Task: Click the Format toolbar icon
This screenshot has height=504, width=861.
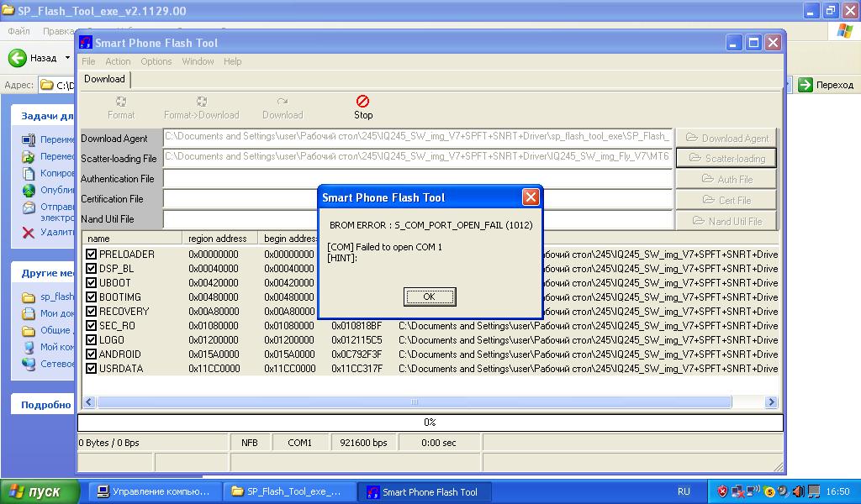Action: pos(121,102)
